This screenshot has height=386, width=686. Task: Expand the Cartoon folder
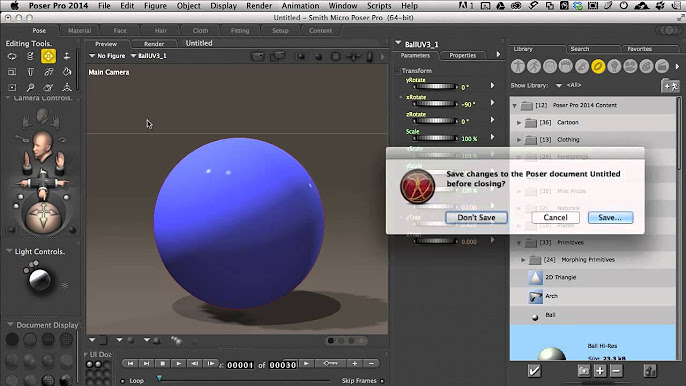(x=519, y=123)
